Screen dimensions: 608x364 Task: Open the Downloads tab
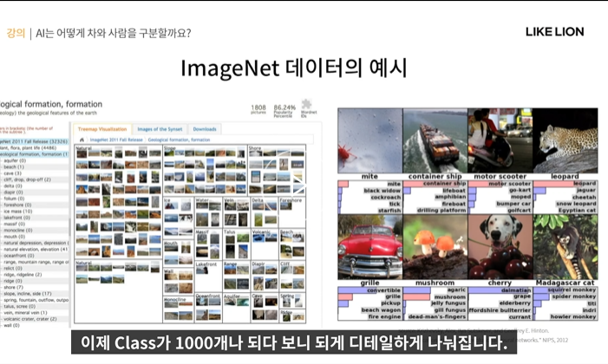pos(205,129)
